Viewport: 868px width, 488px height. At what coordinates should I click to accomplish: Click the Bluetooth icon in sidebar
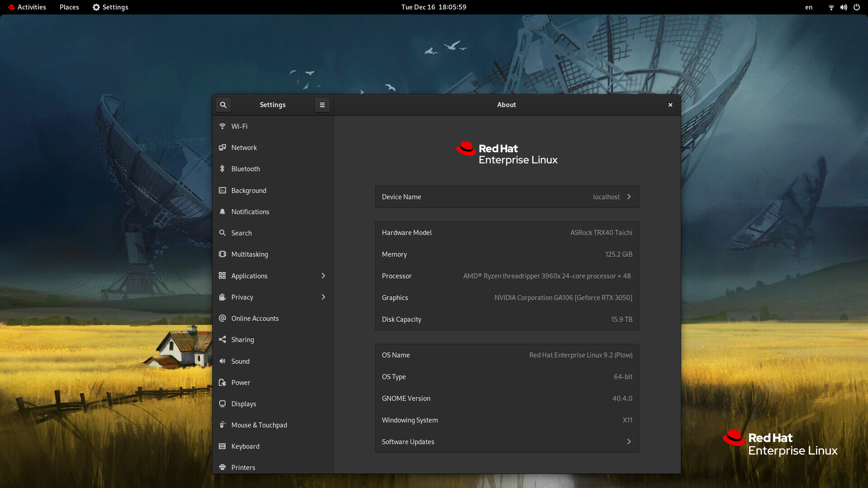click(222, 169)
